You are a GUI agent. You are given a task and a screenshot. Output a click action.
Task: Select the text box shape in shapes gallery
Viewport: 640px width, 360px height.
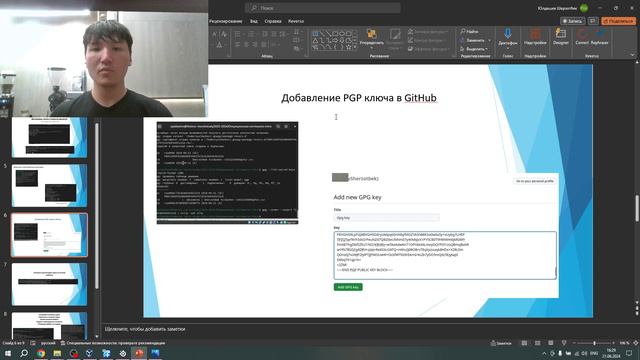pyautogui.click(x=316, y=33)
